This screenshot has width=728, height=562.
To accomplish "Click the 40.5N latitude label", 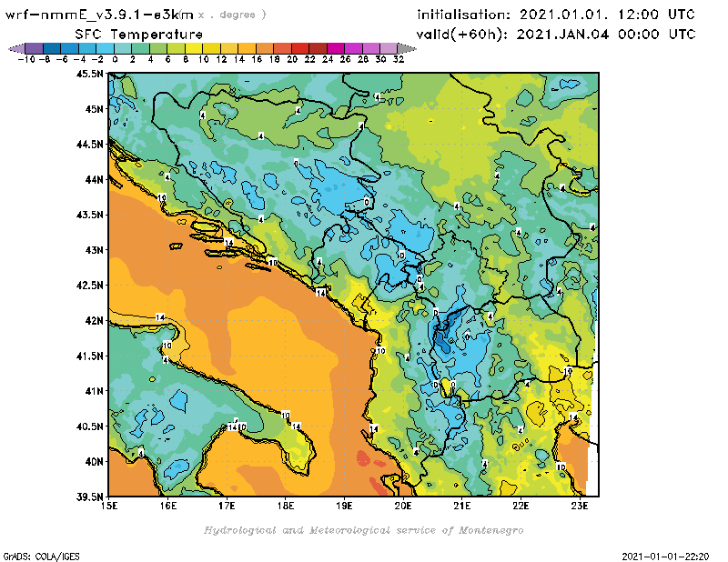I will [x=89, y=427].
